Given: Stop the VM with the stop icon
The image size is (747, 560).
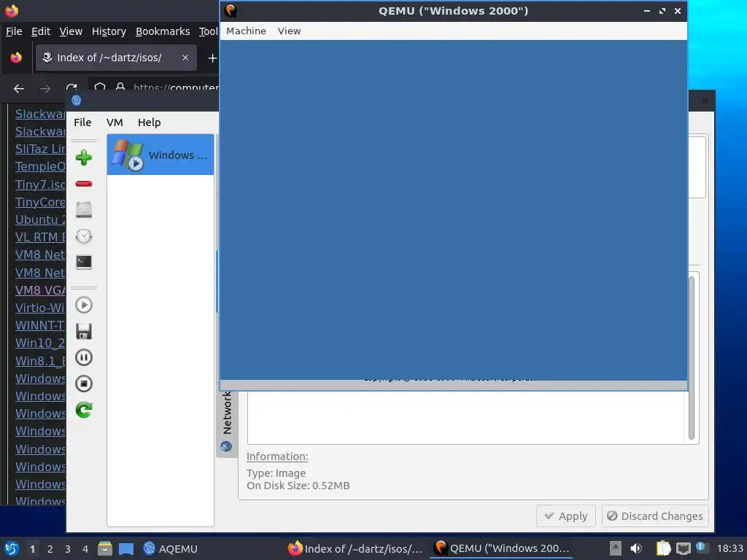Looking at the screenshot, I should coord(84,384).
